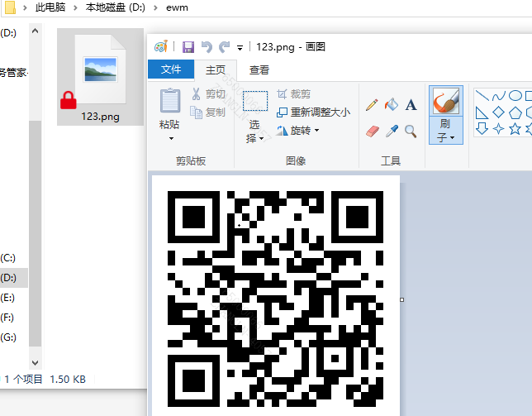Open 重新调整大小 resize dialog
This screenshot has height=416, width=532.
point(314,112)
